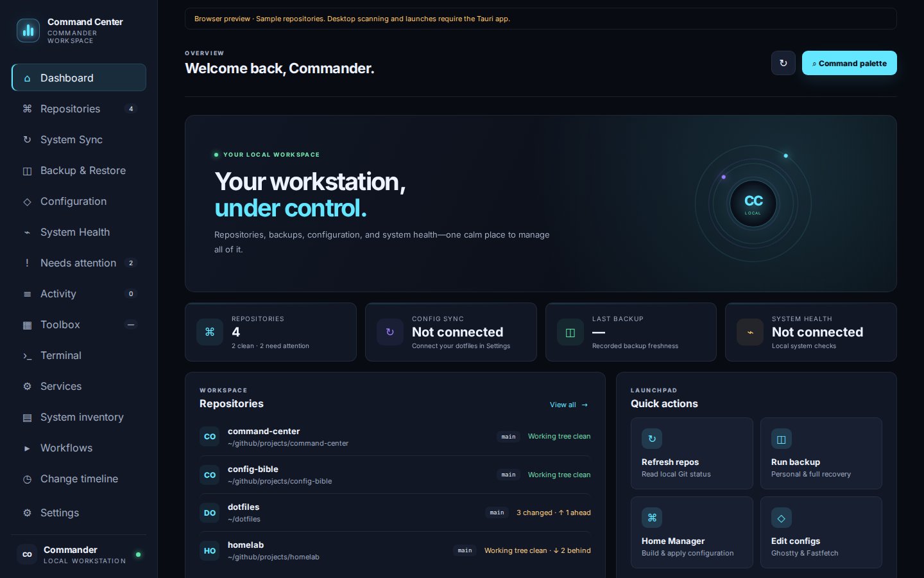The height and width of the screenshot is (578, 924).
Task: Launch the Home Manager quick action
Action: (x=692, y=532)
